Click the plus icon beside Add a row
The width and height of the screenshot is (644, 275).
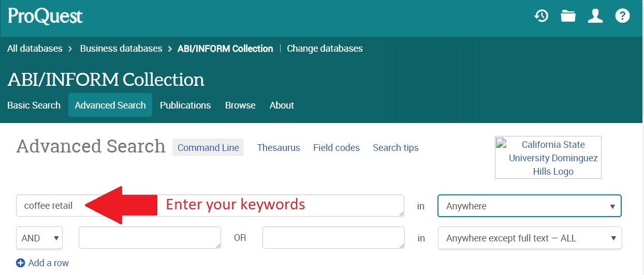click(x=21, y=263)
